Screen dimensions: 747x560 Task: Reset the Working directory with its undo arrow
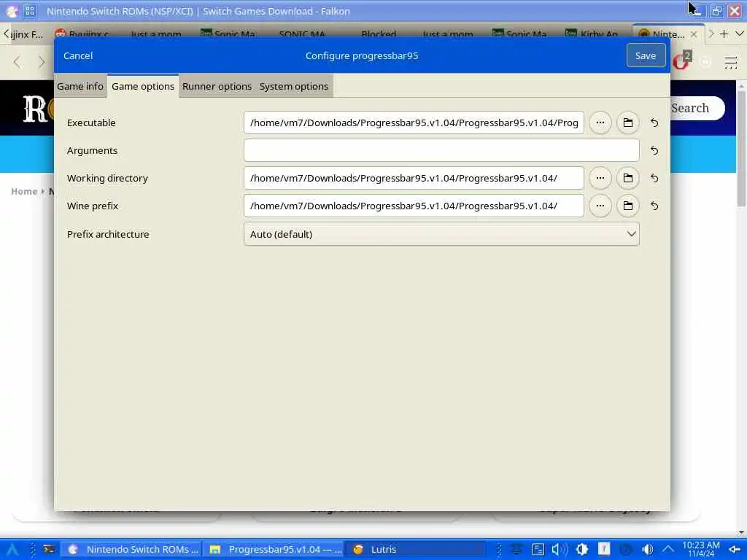[654, 178]
